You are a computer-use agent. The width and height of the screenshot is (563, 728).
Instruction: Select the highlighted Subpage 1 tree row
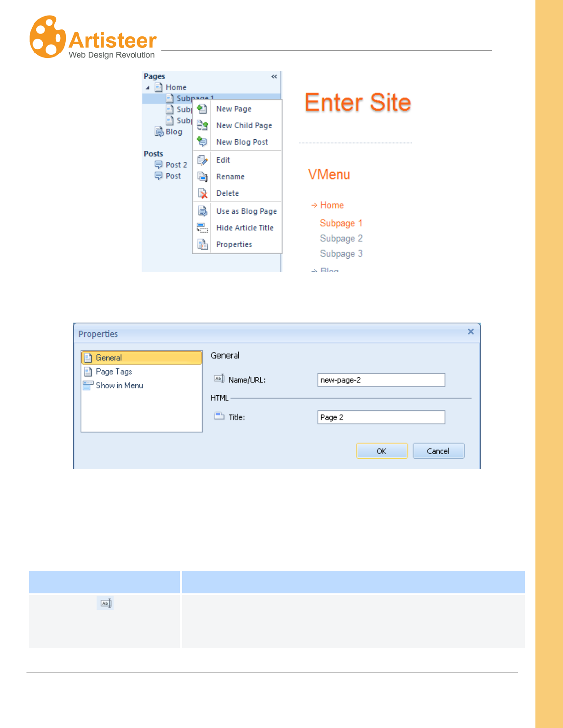pyautogui.click(x=212, y=97)
